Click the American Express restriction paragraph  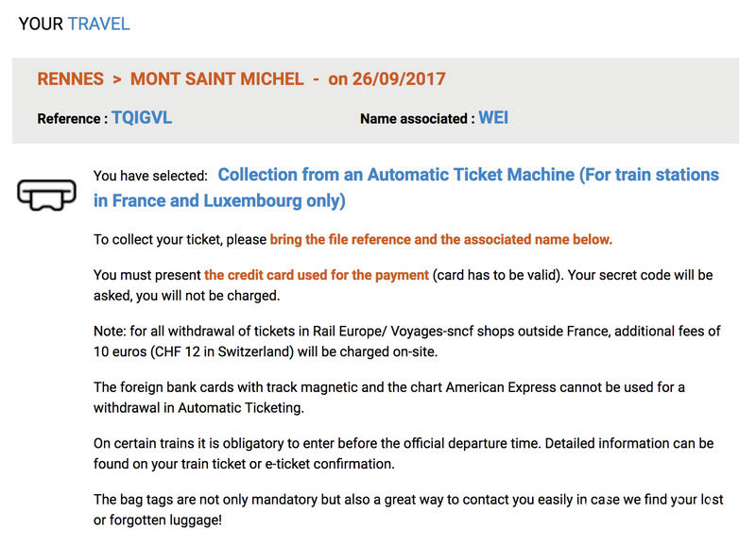(x=389, y=398)
